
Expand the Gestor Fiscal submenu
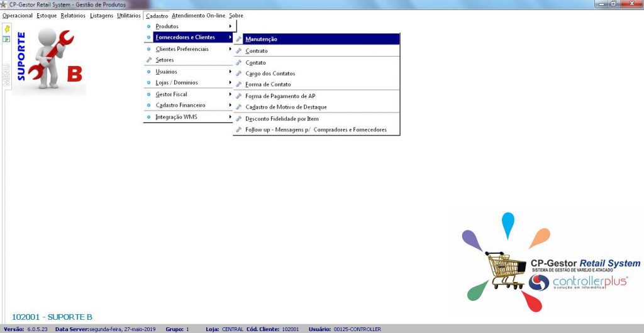[190, 94]
